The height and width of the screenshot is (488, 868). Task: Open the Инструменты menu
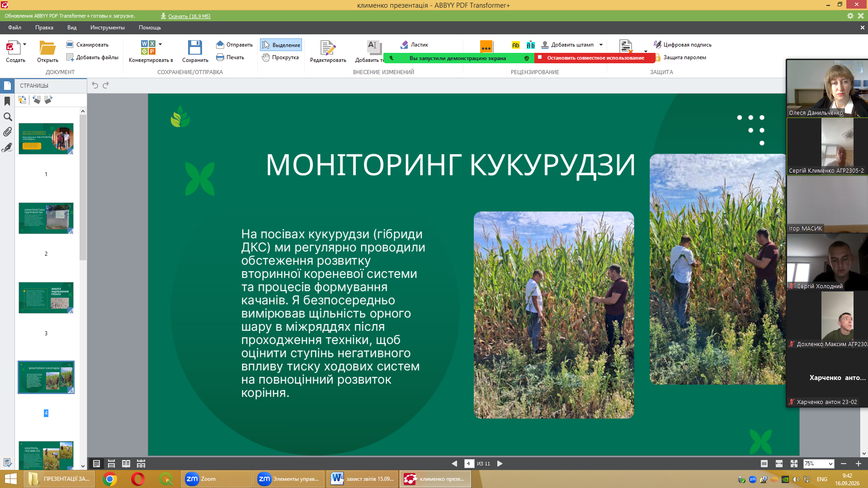tap(108, 28)
